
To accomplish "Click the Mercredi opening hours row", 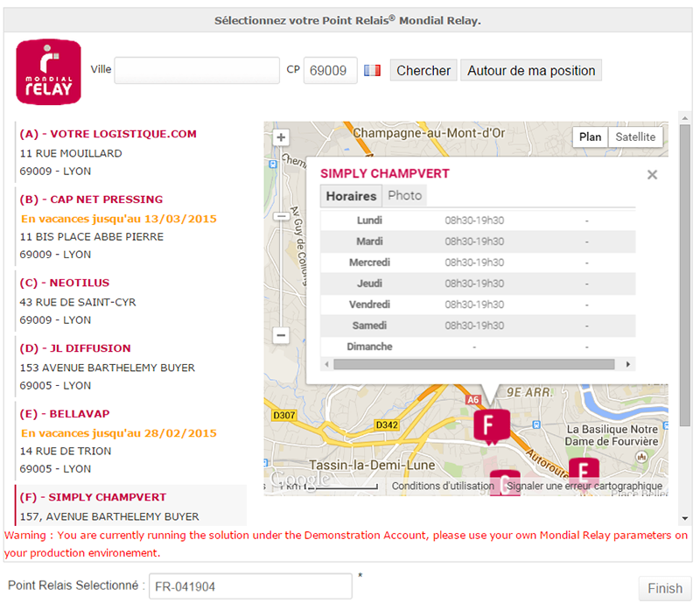I will click(x=478, y=263).
